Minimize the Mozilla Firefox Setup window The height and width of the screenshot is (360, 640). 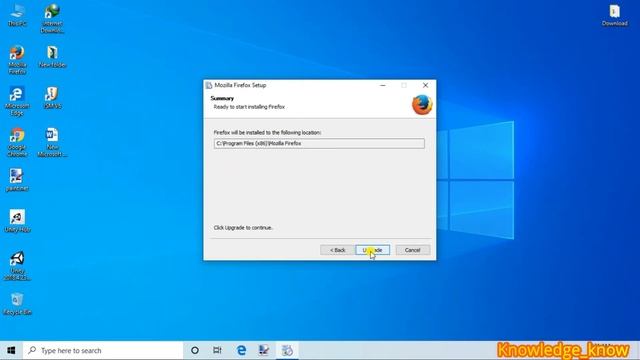pos(382,85)
